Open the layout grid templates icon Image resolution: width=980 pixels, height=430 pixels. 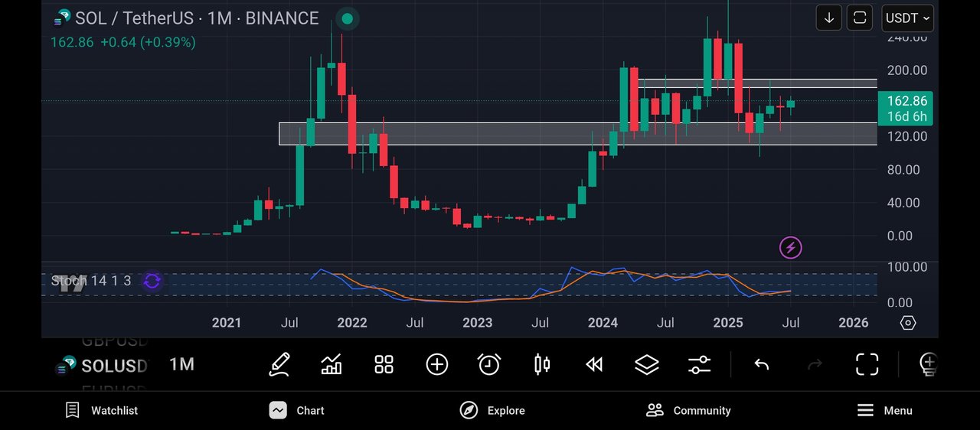[x=384, y=364]
